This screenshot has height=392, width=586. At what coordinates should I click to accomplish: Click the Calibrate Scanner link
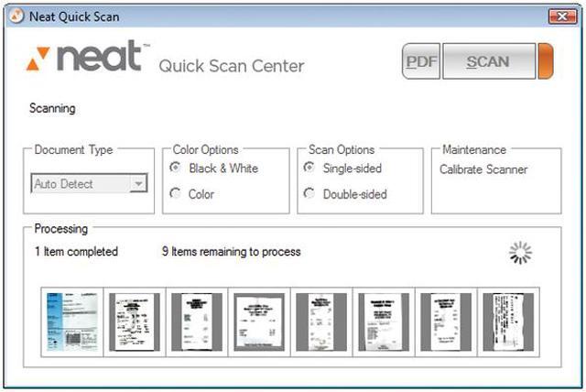pyautogui.click(x=483, y=169)
